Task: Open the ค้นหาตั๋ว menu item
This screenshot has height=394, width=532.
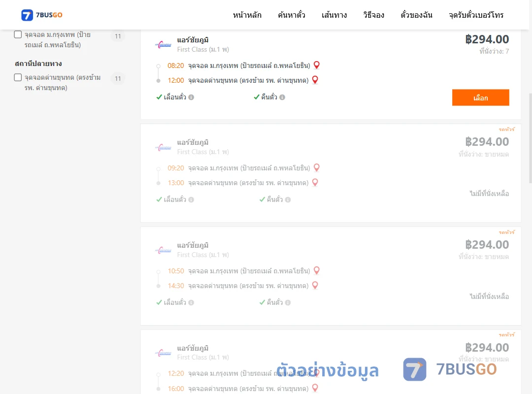Action: [x=292, y=15]
